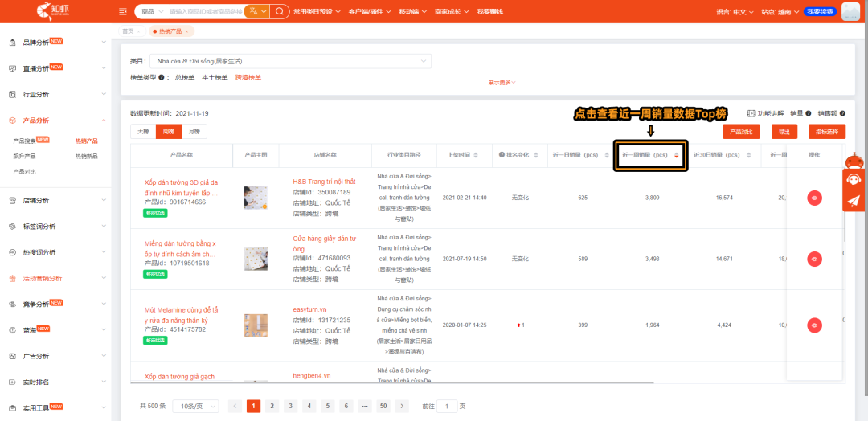Open the 10条/页 page size dropdown
The height and width of the screenshot is (421, 868).
click(x=195, y=406)
